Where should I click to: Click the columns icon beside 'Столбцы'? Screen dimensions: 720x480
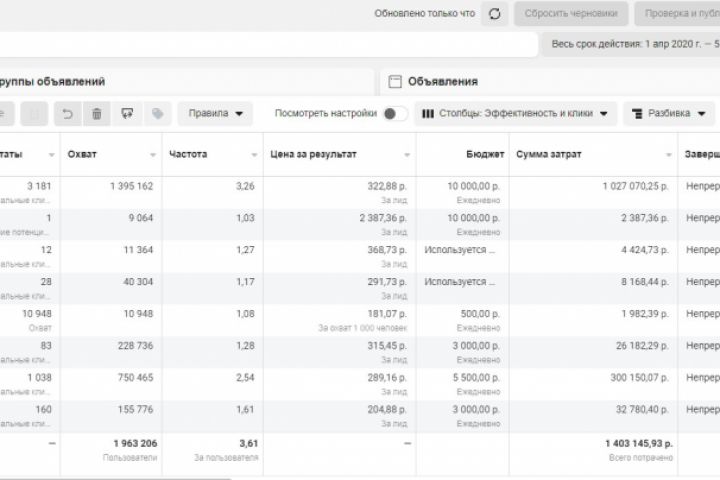[428, 114]
